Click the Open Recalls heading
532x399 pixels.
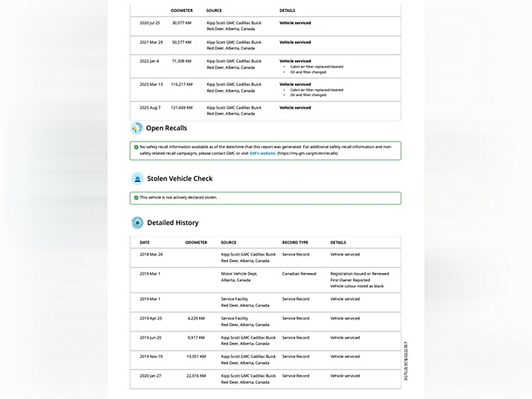167,128
